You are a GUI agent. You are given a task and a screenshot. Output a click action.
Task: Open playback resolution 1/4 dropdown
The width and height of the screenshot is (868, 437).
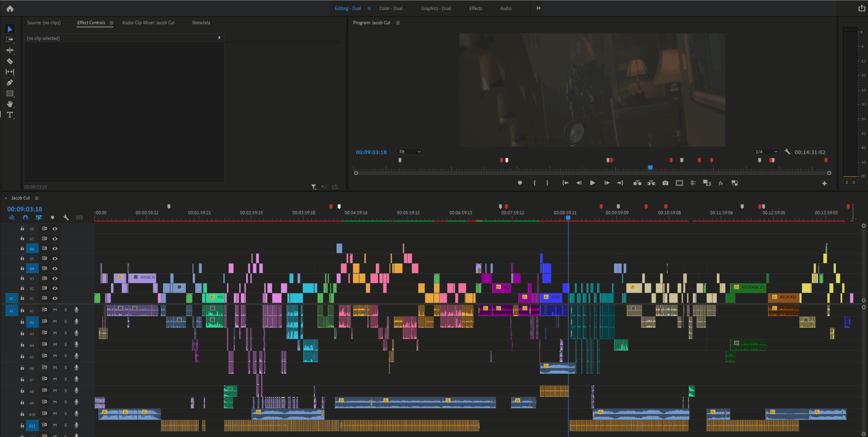(766, 152)
